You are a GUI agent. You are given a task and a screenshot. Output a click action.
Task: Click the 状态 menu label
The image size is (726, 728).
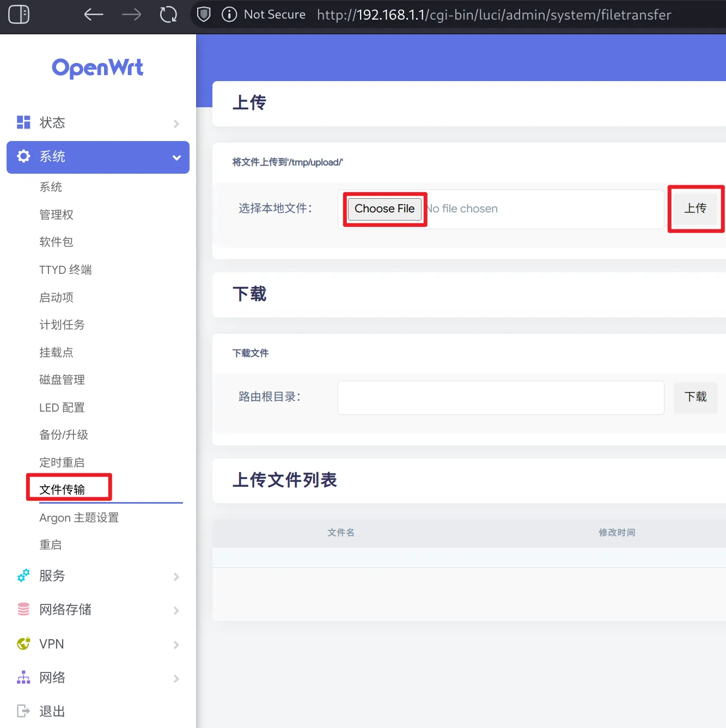click(x=52, y=123)
